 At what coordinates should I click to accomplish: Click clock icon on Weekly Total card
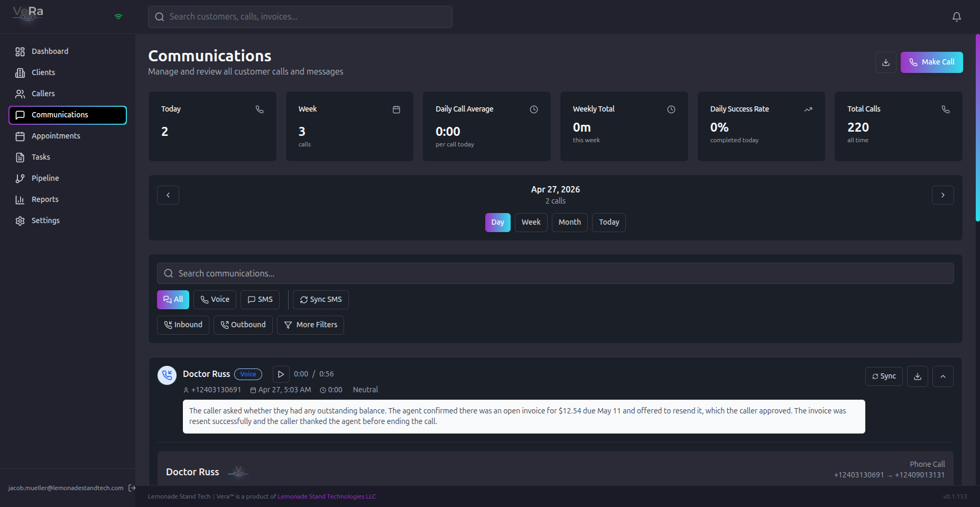671,109
